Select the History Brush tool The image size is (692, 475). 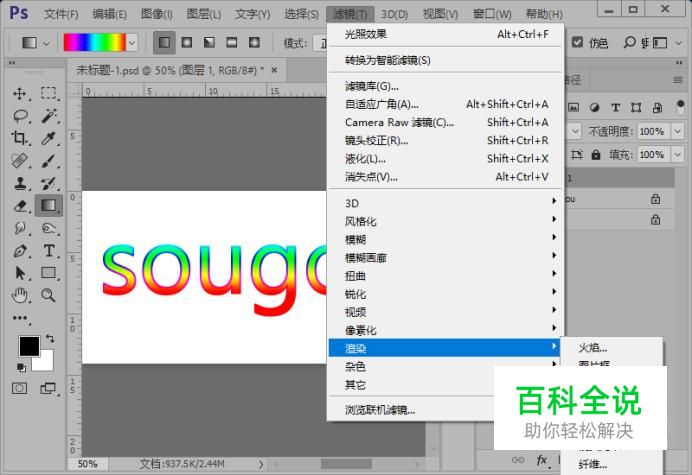tap(49, 183)
